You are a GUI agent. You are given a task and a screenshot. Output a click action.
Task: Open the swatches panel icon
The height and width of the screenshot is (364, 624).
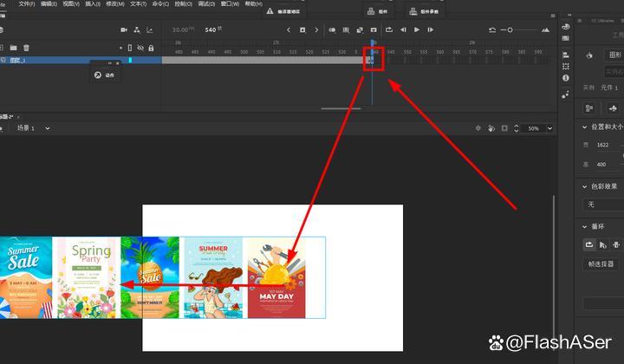point(565,38)
